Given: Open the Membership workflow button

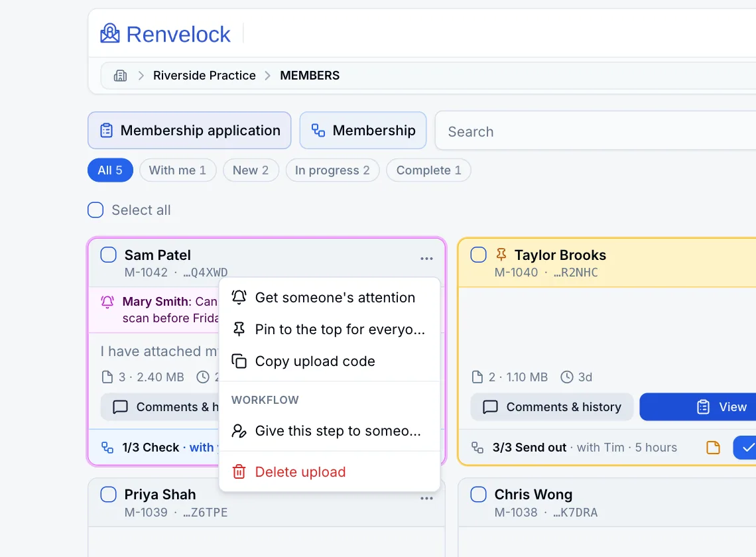Looking at the screenshot, I should click(363, 130).
